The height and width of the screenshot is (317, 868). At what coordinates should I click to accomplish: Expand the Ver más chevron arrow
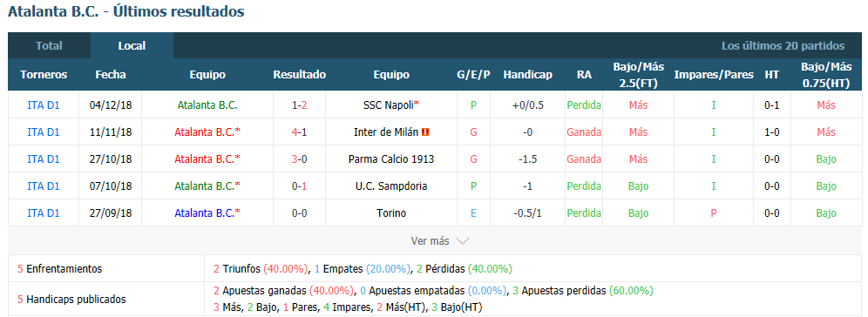tap(463, 241)
